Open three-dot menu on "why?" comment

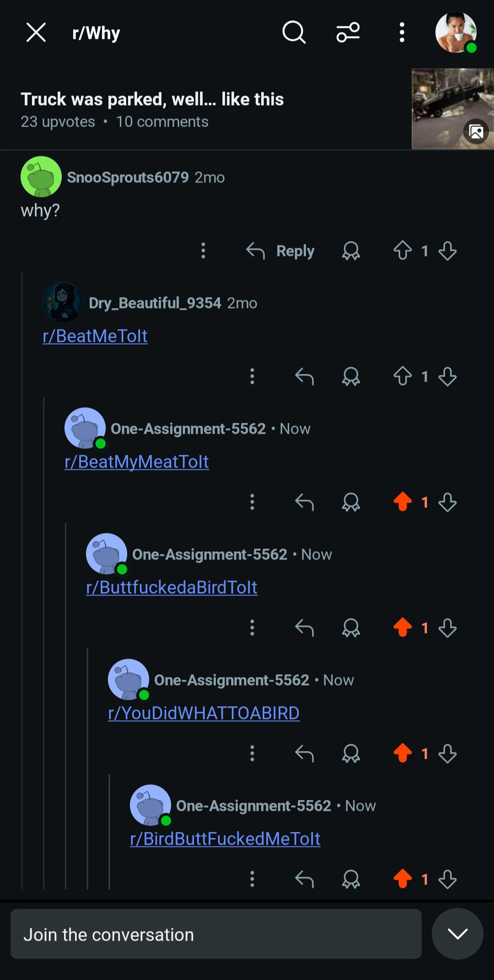204,250
